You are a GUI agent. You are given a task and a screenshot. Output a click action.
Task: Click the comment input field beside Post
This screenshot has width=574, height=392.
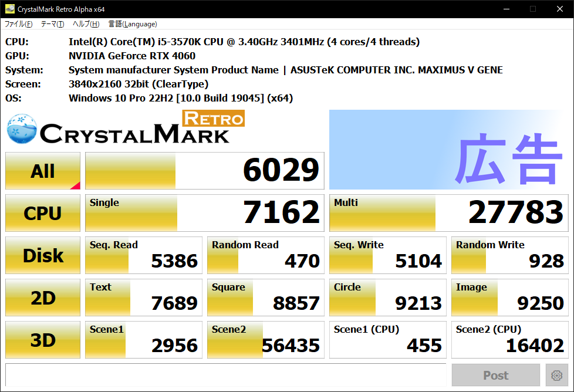pos(226,375)
